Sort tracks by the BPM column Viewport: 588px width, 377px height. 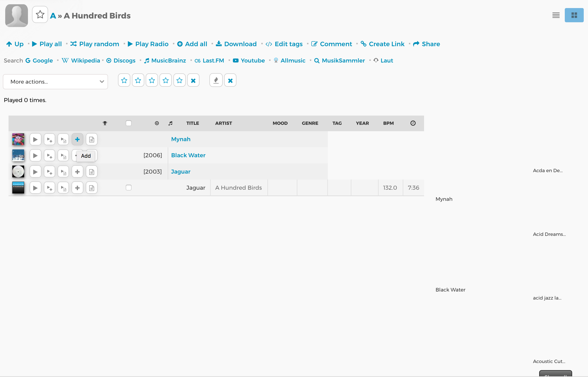388,123
